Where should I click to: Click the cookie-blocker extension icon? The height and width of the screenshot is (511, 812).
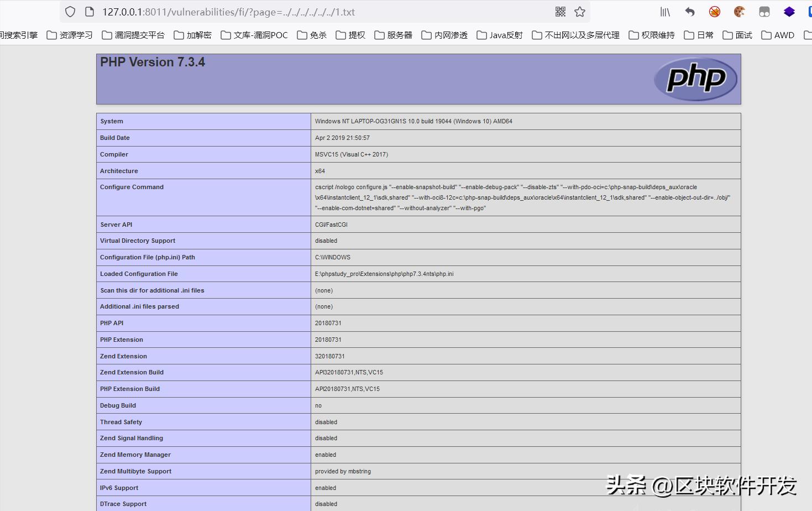(x=714, y=11)
